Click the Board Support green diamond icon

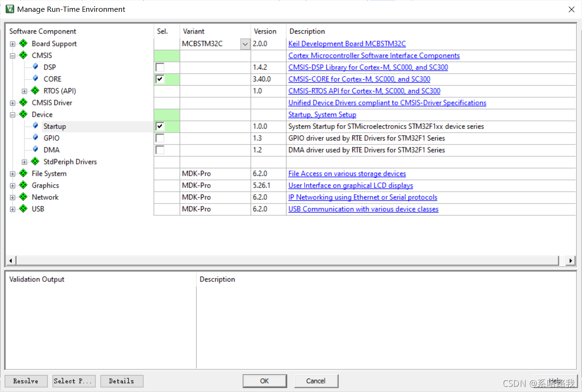click(23, 43)
